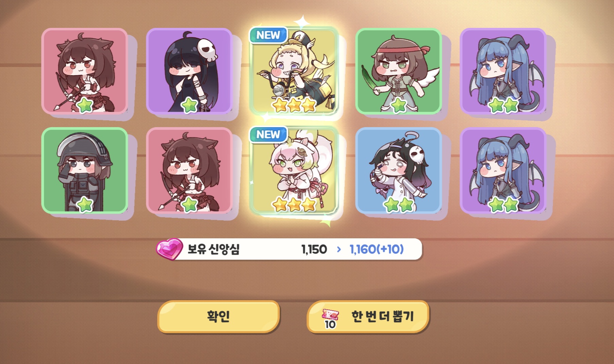Select the pink heart faith icon
Viewport: 614px width, 364px height.
pos(169,249)
